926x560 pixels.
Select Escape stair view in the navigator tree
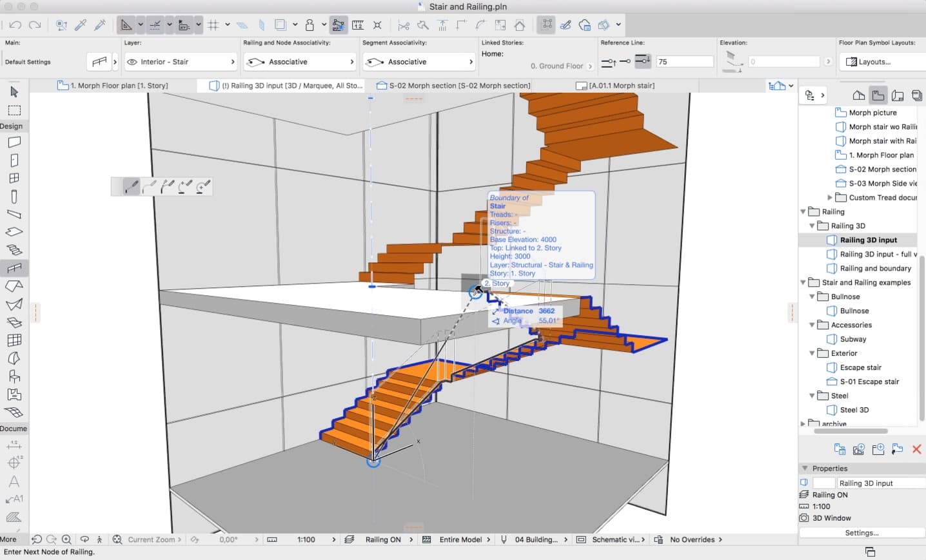point(860,367)
